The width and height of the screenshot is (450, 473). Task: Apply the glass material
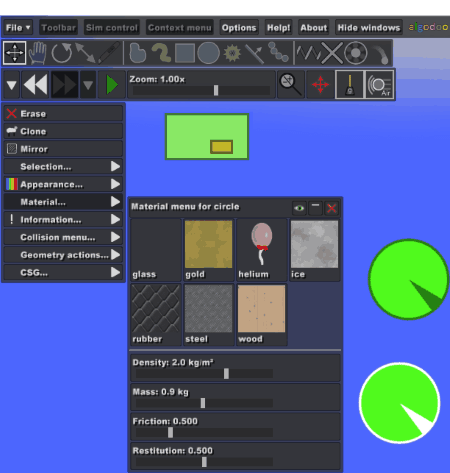[x=156, y=250]
